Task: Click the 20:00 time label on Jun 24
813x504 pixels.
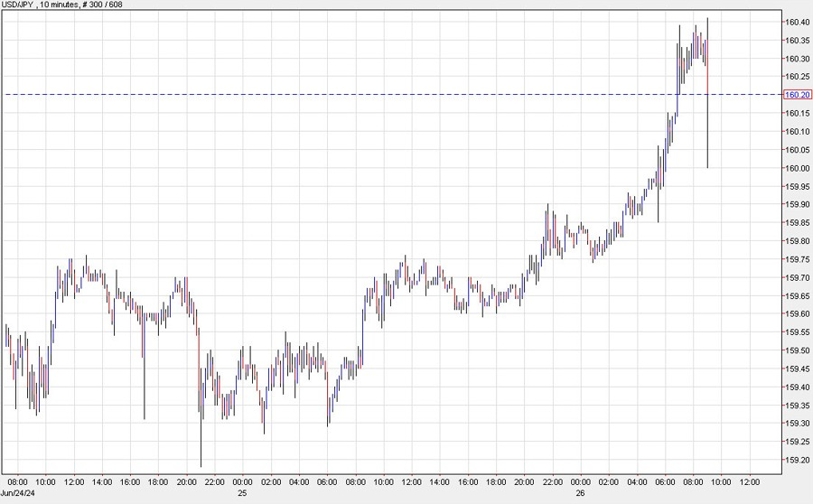Action: click(x=186, y=481)
